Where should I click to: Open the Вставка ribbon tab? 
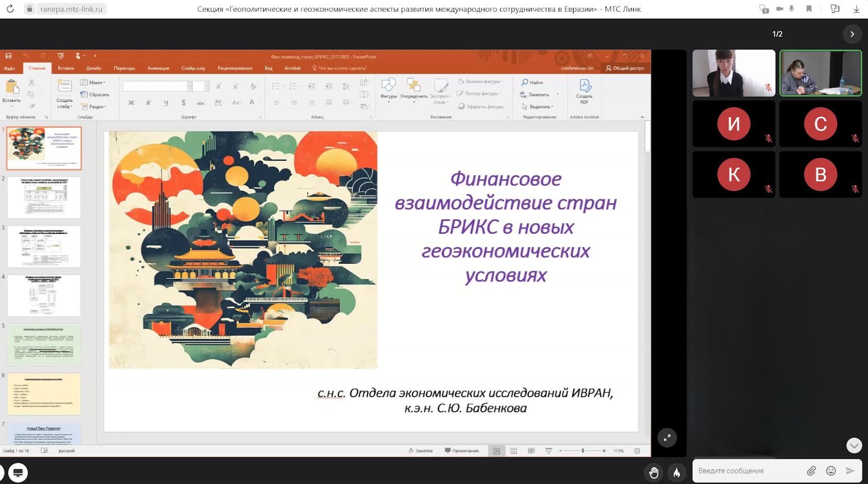[x=66, y=68]
